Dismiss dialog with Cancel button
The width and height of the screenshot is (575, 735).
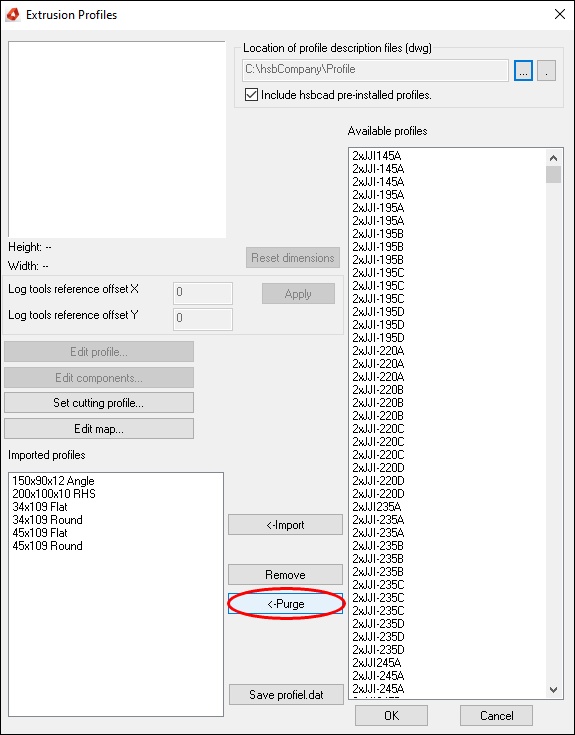coord(496,715)
